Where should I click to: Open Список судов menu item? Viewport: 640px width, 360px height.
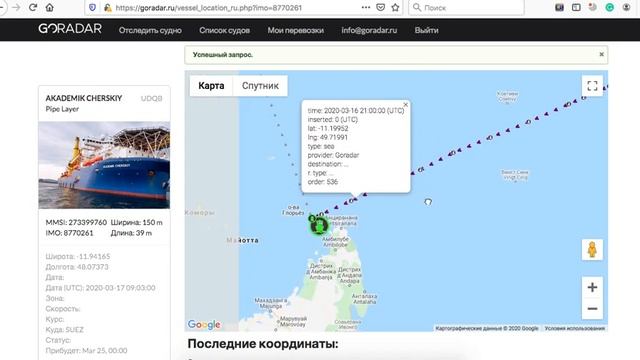click(x=224, y=30)
